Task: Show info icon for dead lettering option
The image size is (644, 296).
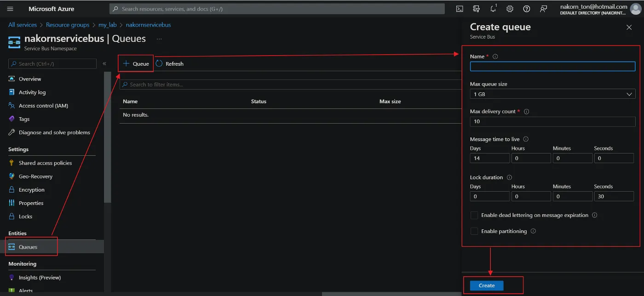Action: click(594, 215)
